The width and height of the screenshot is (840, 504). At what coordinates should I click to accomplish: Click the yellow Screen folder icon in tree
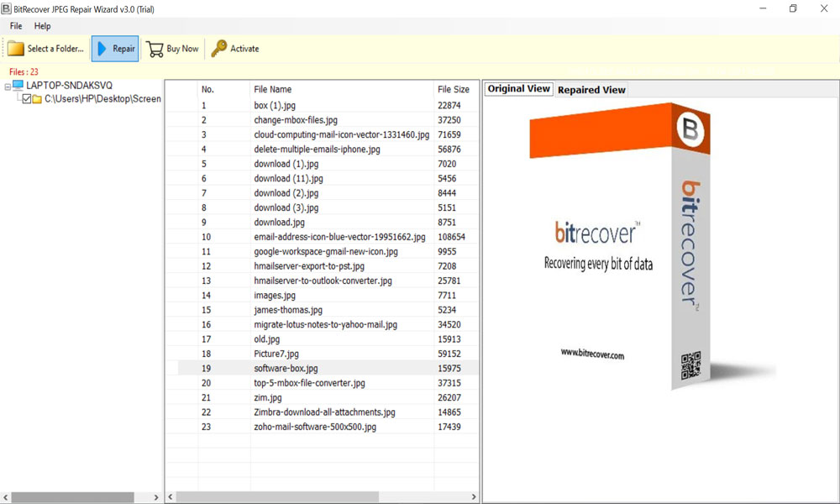[37, 99]
